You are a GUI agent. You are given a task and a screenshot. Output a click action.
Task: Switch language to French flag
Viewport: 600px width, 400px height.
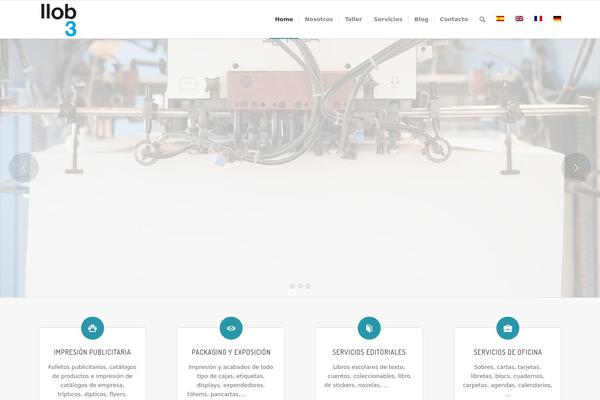(x=538, y=18)
